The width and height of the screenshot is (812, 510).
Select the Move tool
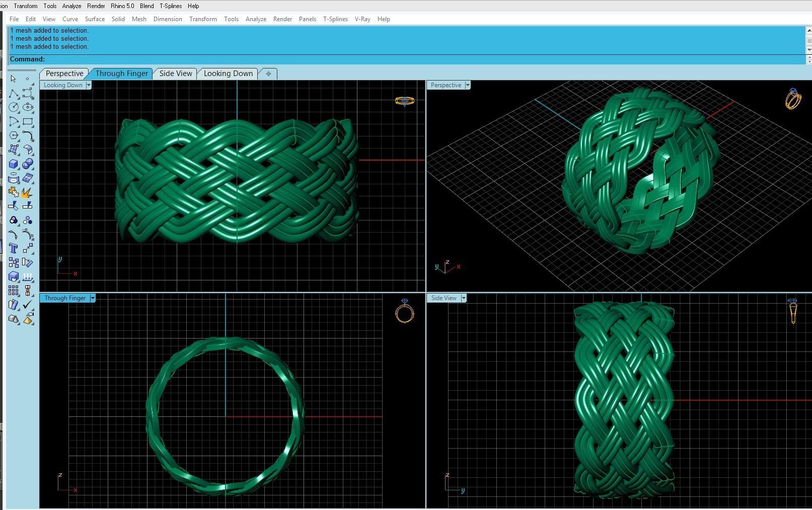(x=28, y=248)
